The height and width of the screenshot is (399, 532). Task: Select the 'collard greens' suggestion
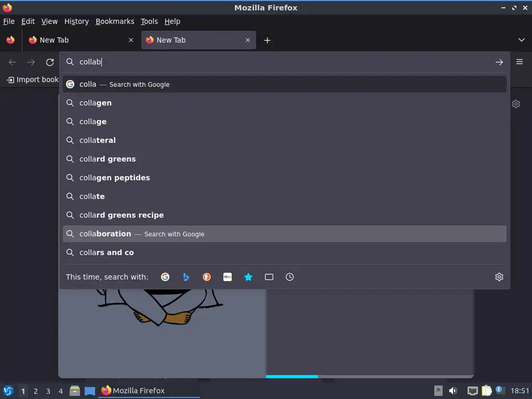click(284, 159)
